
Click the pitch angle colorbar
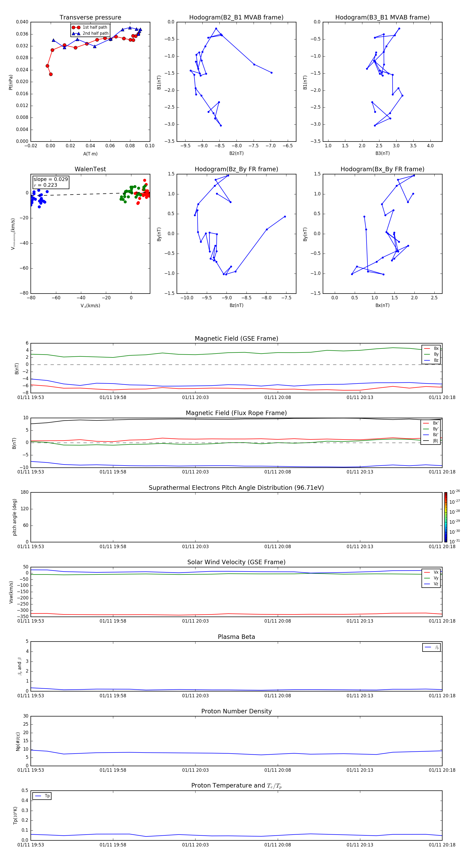(x=446, y=517)
